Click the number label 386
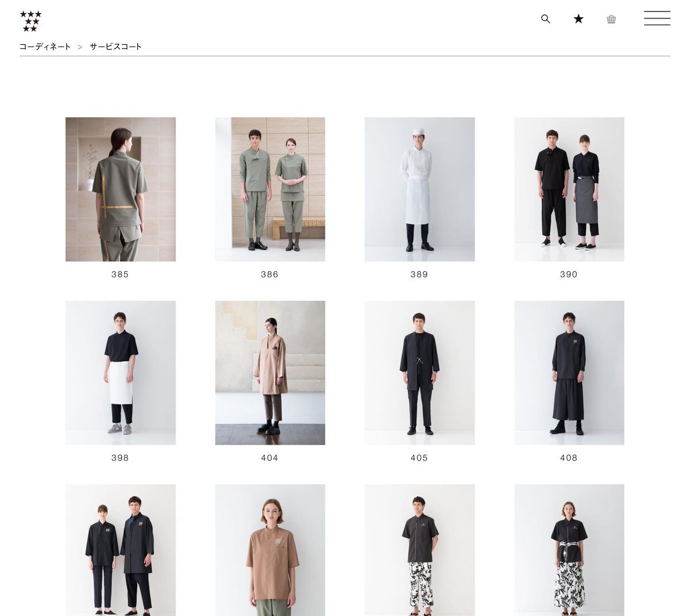 pos(270,274)
